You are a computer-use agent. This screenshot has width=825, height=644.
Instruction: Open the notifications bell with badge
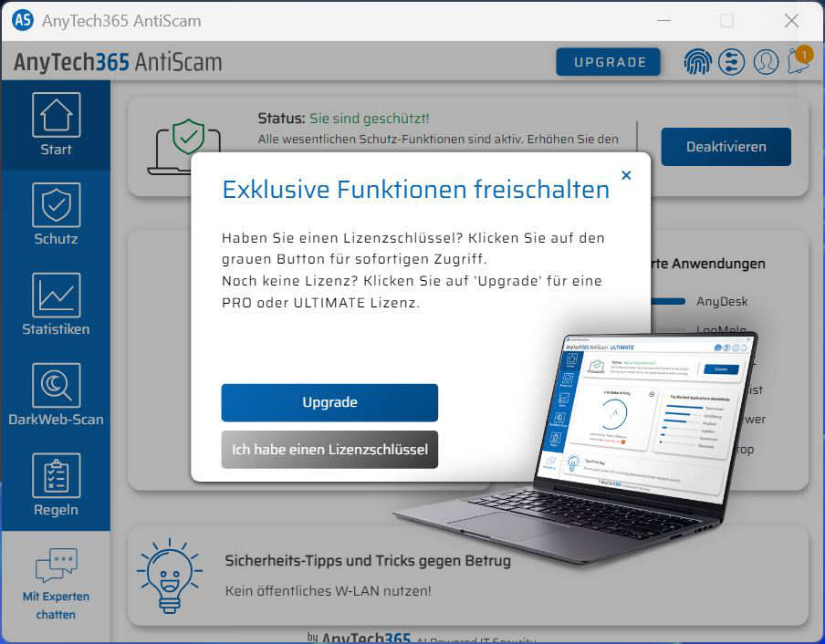click(799, 60)
